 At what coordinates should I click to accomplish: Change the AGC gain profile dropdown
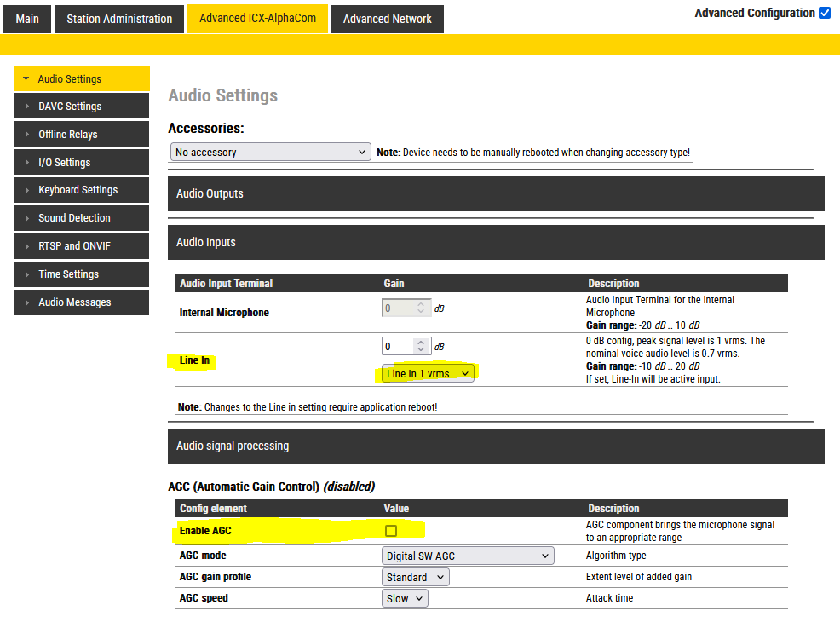[415, 578]
